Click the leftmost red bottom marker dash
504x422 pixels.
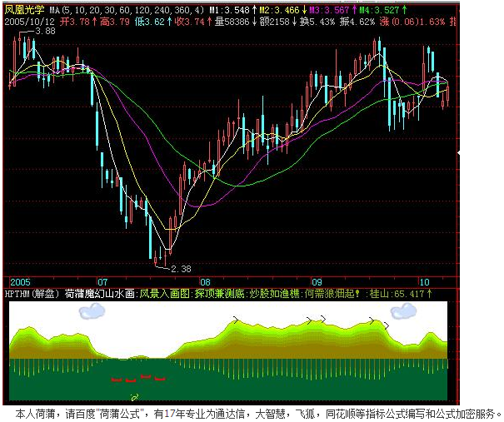(117, 380)
